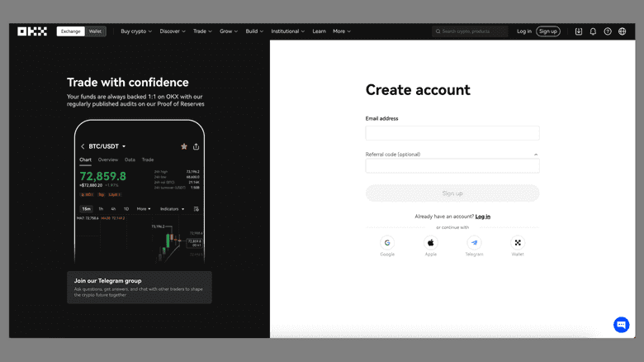
Task: Continue with Google sign-up
Action: [387, 243]
